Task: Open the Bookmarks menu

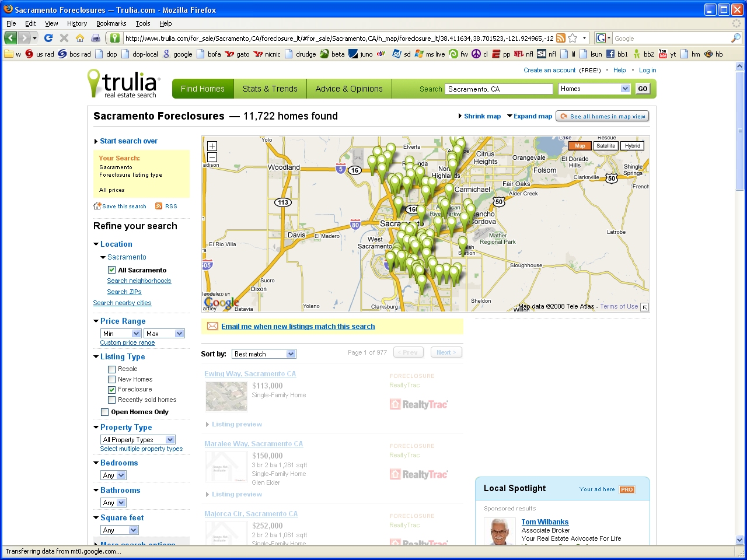Action: [x=111, y=23]
